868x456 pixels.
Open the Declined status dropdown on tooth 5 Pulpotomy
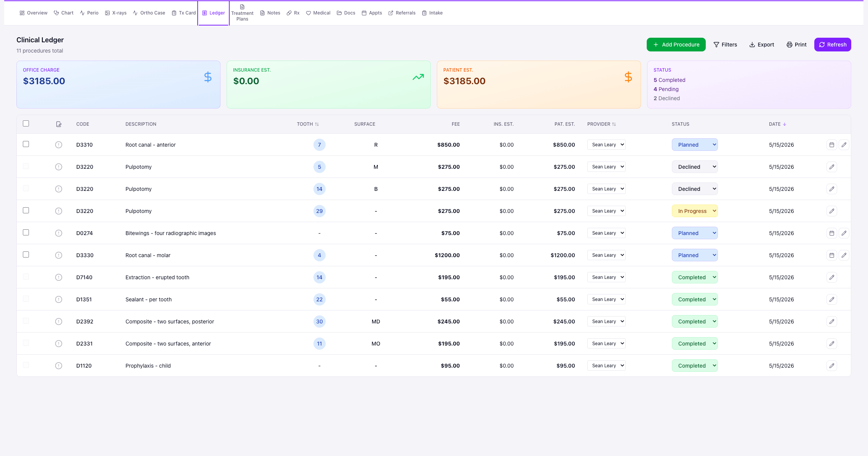pos(695,167)
